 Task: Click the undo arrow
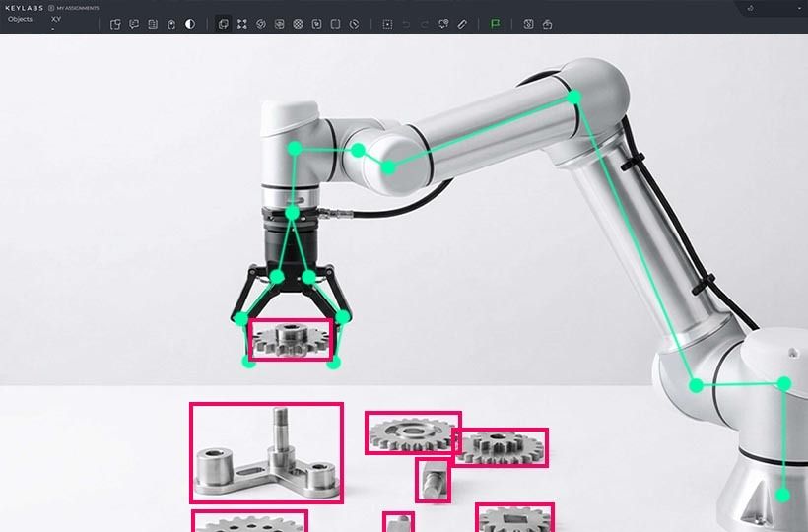(x=406, y=24)
